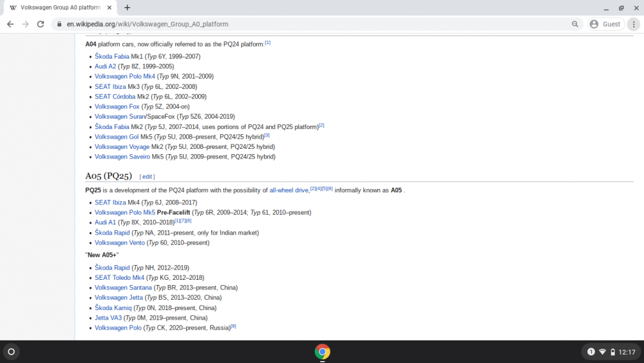Image resolution: width=644 pixels, height=363 pixels.
Task: Open the notification count badge in tray
Action: [x=591, y=352]
